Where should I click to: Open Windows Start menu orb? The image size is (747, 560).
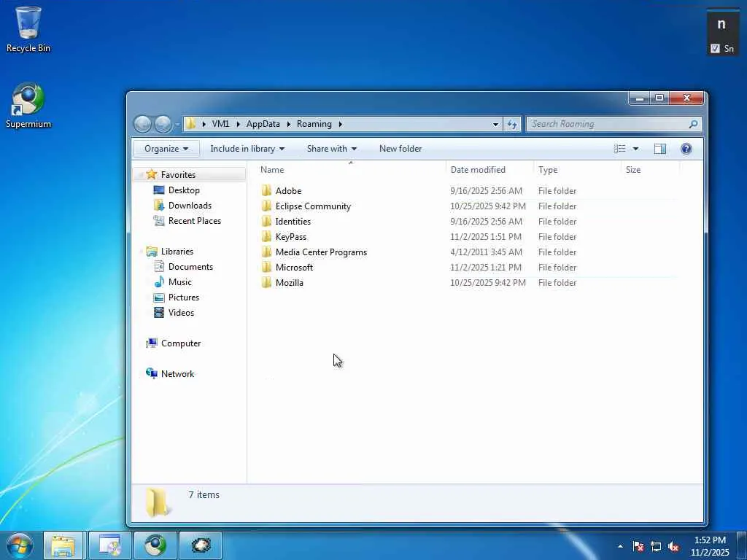coord(20,545)
